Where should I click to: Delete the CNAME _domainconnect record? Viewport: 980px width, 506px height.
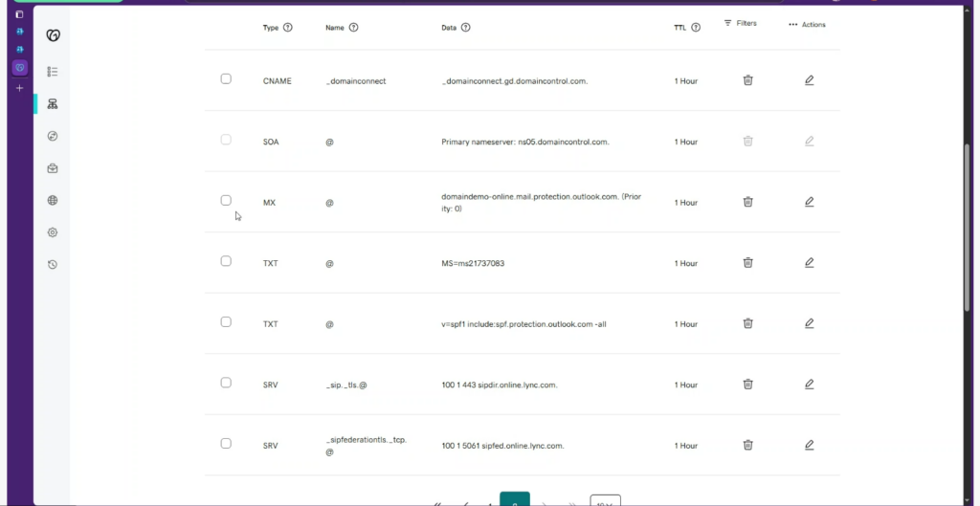[747, 80]
